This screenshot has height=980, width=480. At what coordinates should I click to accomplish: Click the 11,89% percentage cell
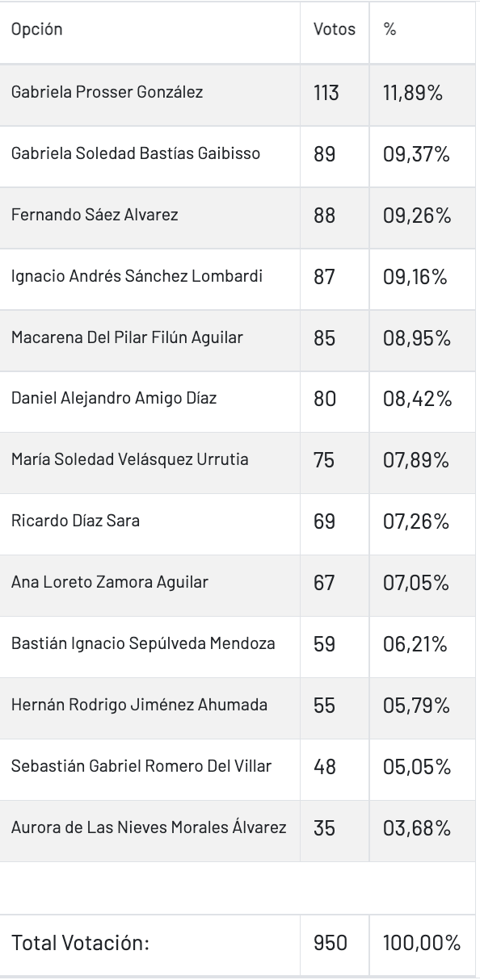point(413,93)
